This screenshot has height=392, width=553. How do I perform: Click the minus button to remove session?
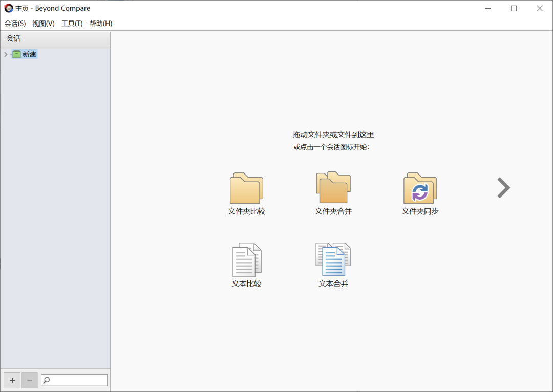pyautogui.click(x=29, y=380)
